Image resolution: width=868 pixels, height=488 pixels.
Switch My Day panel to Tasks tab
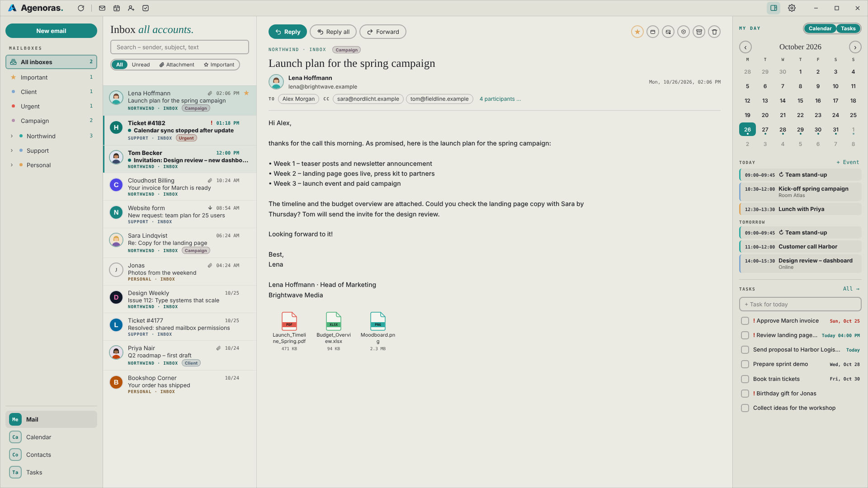(848, 28)
